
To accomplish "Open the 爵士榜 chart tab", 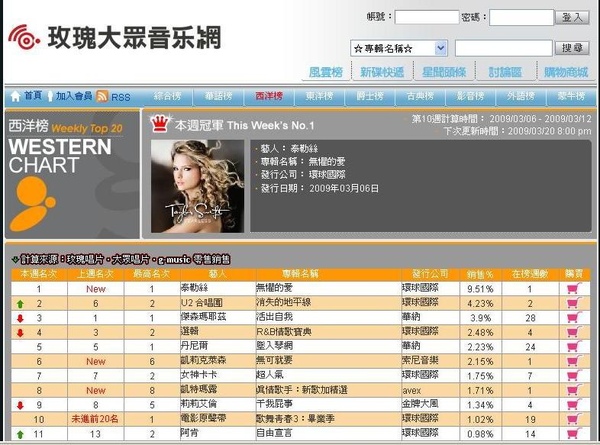I will [370, 96].
